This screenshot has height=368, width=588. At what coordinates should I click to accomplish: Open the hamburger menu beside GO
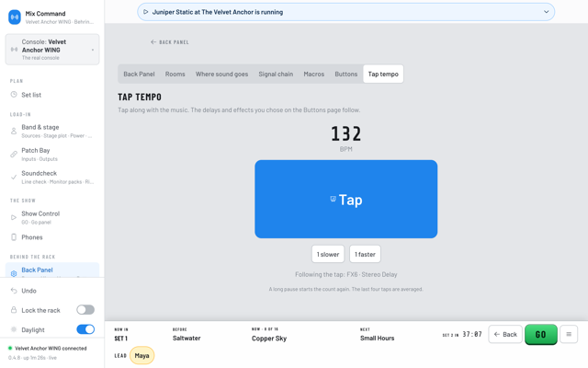click(x=569, y=334)
